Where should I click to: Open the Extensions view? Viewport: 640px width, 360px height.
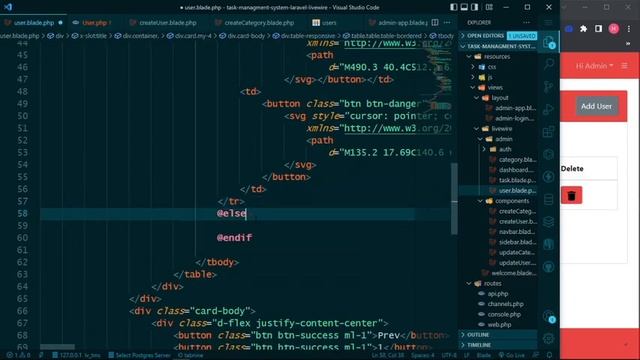point(549,132)
